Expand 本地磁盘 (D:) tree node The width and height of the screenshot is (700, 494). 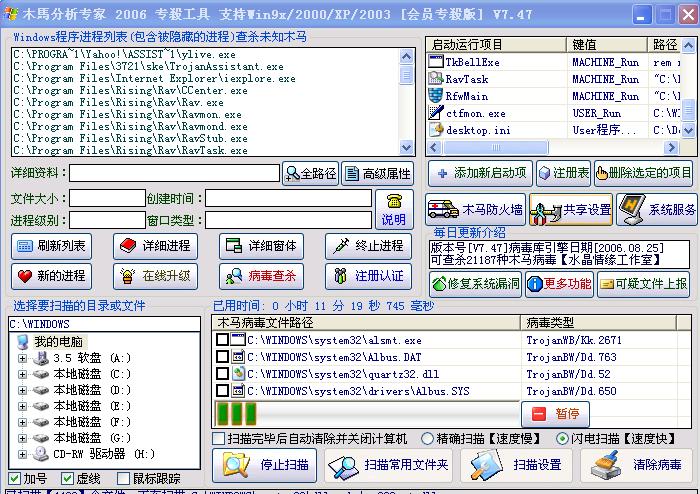[x=22, y=390]
